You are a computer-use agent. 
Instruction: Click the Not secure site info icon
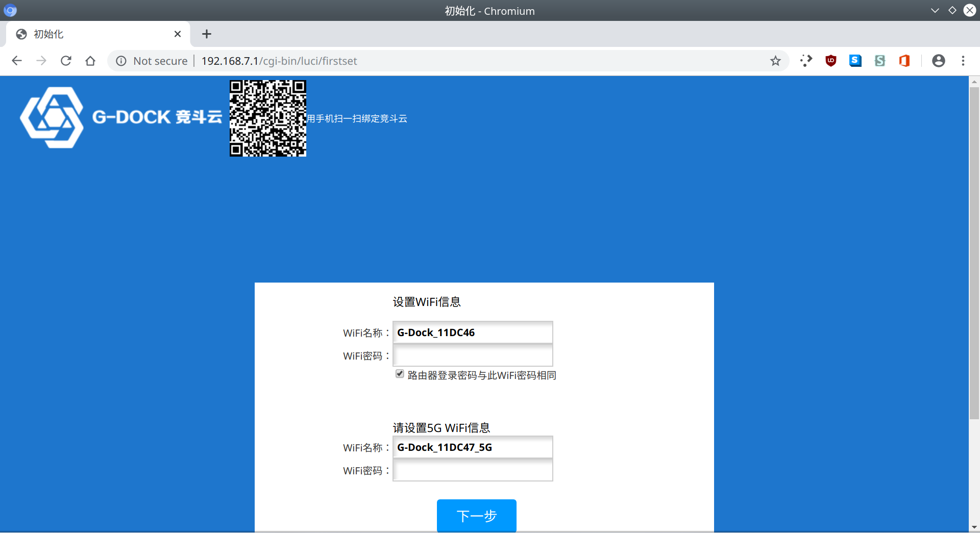coord(121,61)
